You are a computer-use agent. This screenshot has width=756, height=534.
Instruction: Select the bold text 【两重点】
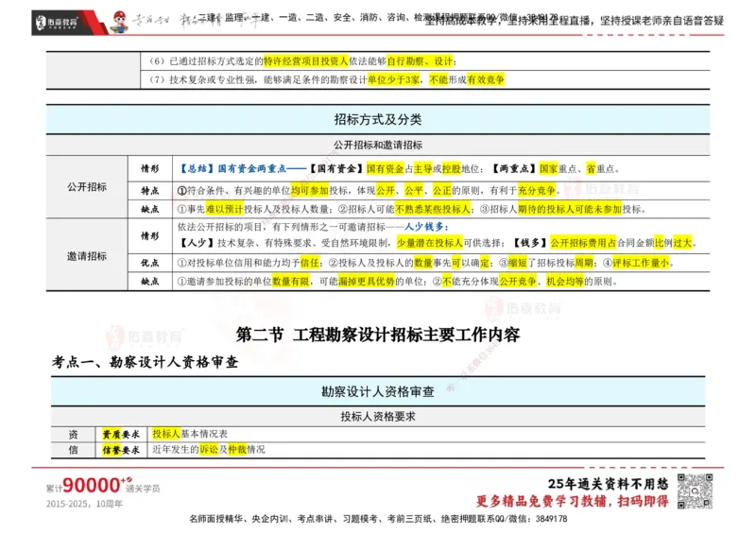click(x=513, y=168)
